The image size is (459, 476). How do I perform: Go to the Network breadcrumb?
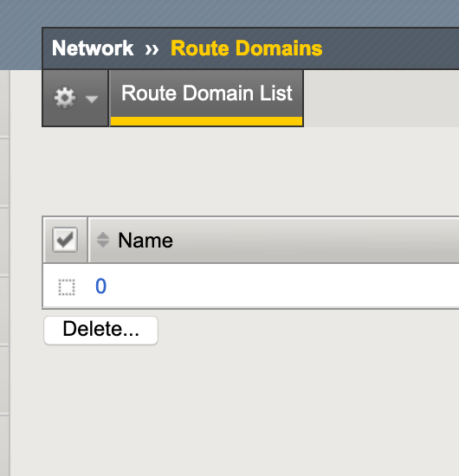[93, 48]
